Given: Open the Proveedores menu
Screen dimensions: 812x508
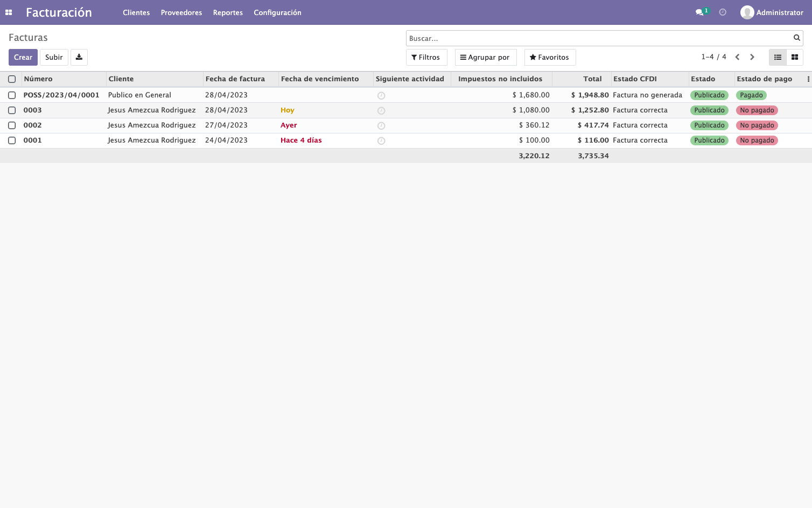Looking at the screenshot, I should click(181, 12).
